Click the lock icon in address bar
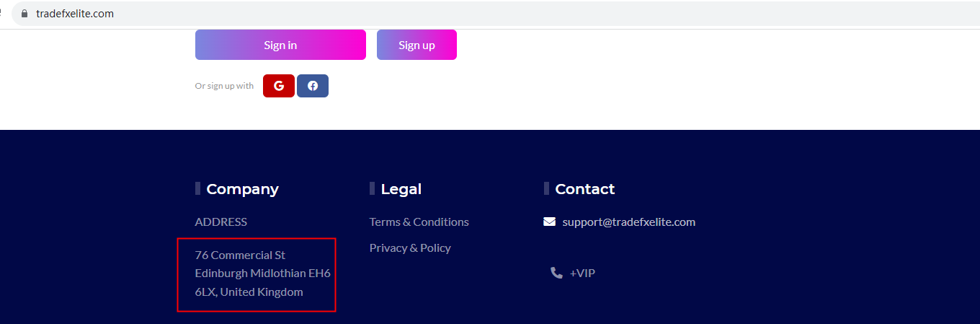Image resolution: width=980 pixels, height=324 pixels. pos(24,14)
